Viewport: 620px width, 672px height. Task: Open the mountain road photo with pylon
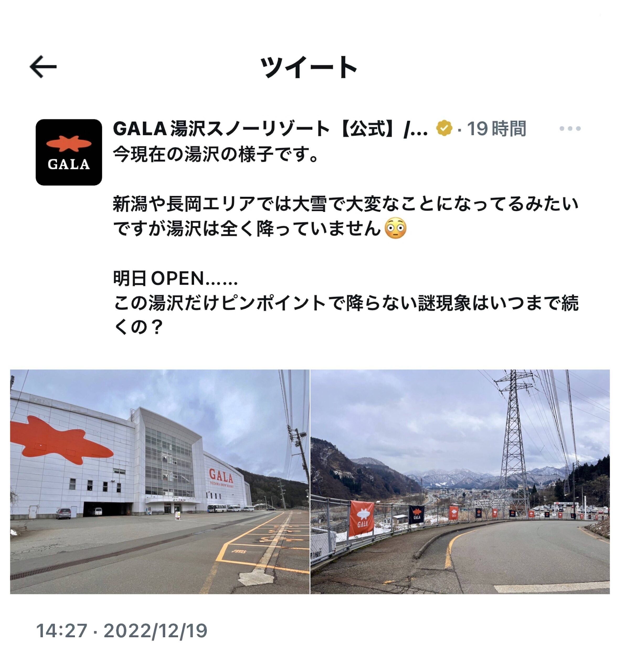click(460, 481)
